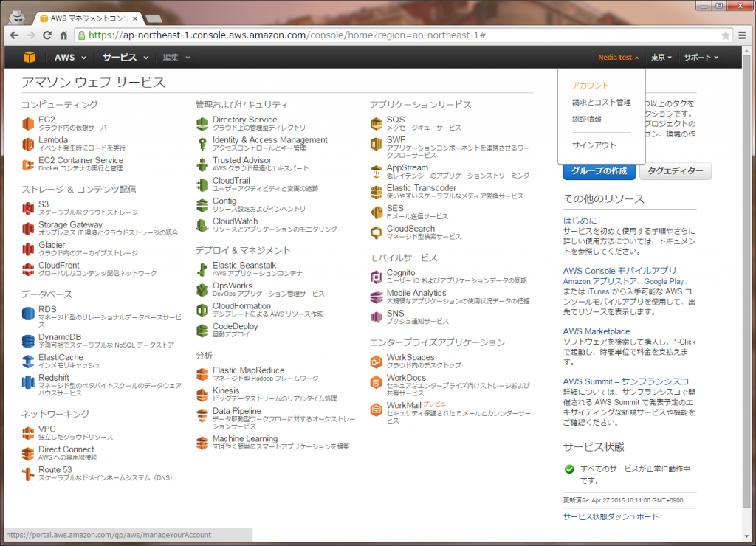Open the VPC icon
The height and width of the screenshot is (546, 756).
pyautogui.click(x=28, y=433)
